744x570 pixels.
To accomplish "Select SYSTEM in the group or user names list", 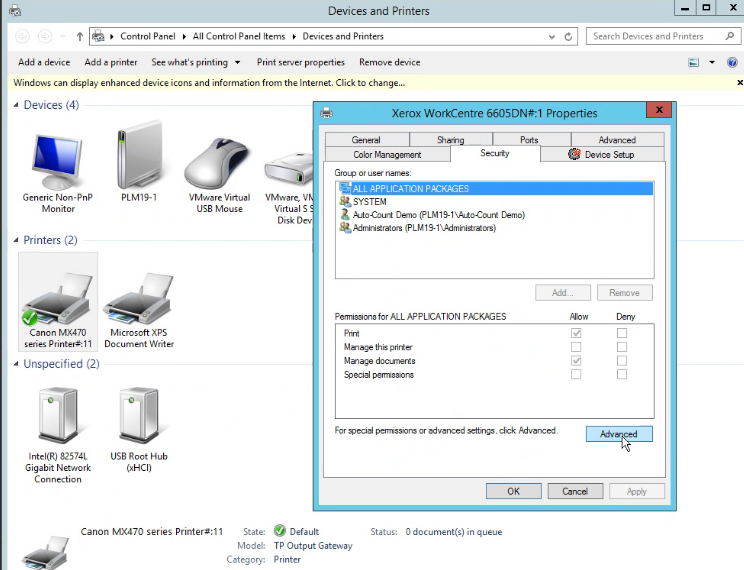I will [369, 201].
